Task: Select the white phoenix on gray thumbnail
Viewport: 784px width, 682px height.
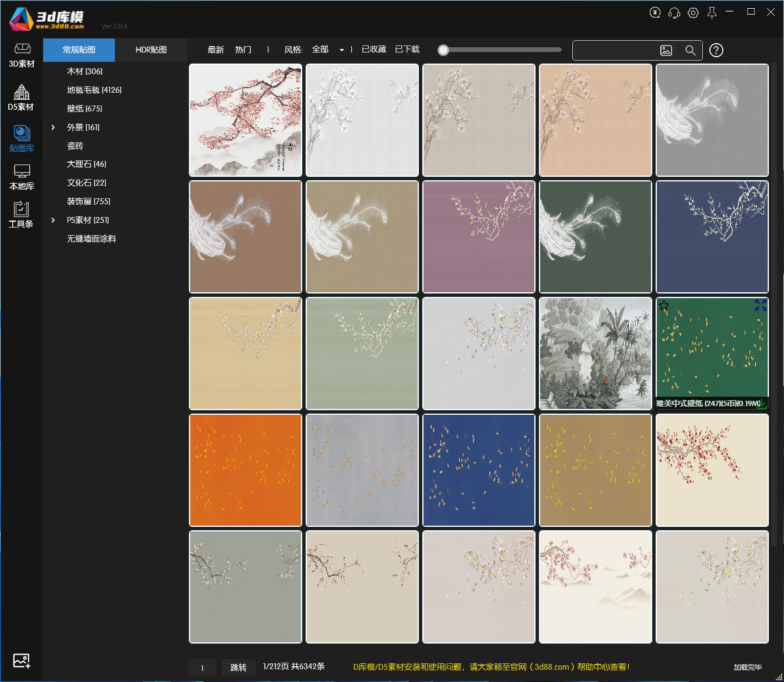Action: pos(712,120)
